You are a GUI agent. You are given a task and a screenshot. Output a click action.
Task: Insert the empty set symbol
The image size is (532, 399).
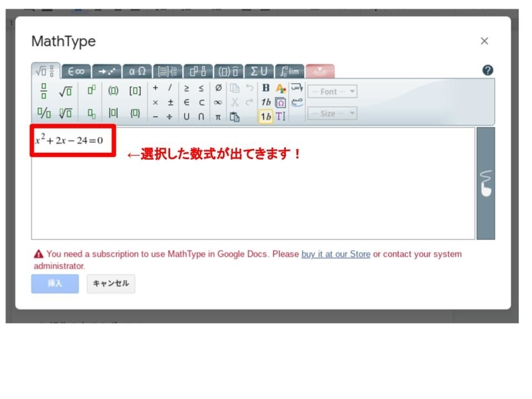[218, 88]
